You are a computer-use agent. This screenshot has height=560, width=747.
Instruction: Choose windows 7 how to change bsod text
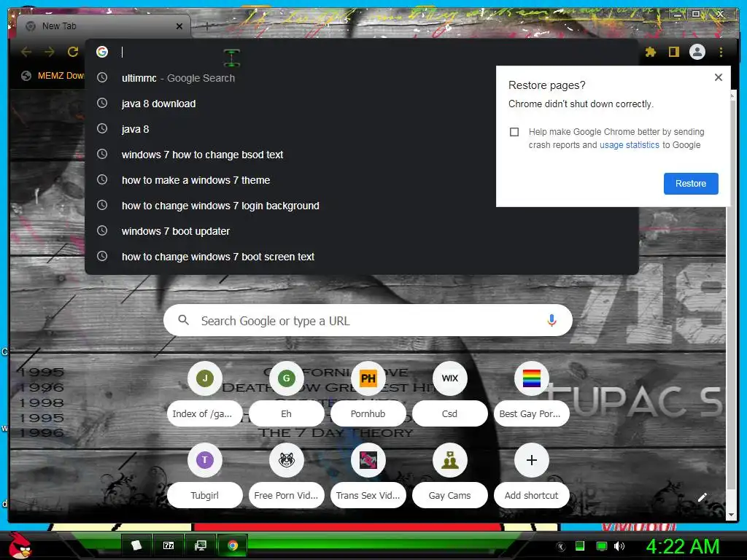pos(361,155)
